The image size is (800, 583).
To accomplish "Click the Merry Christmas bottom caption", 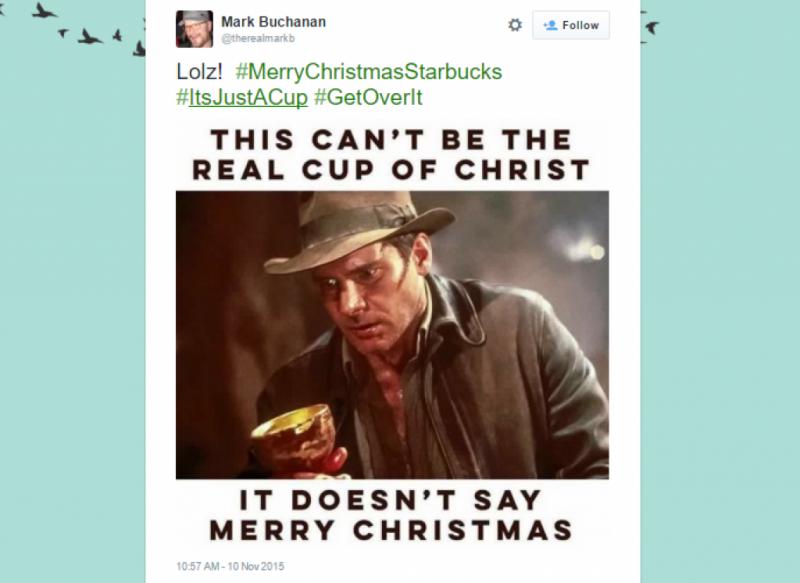I will (x=391, y=515).
